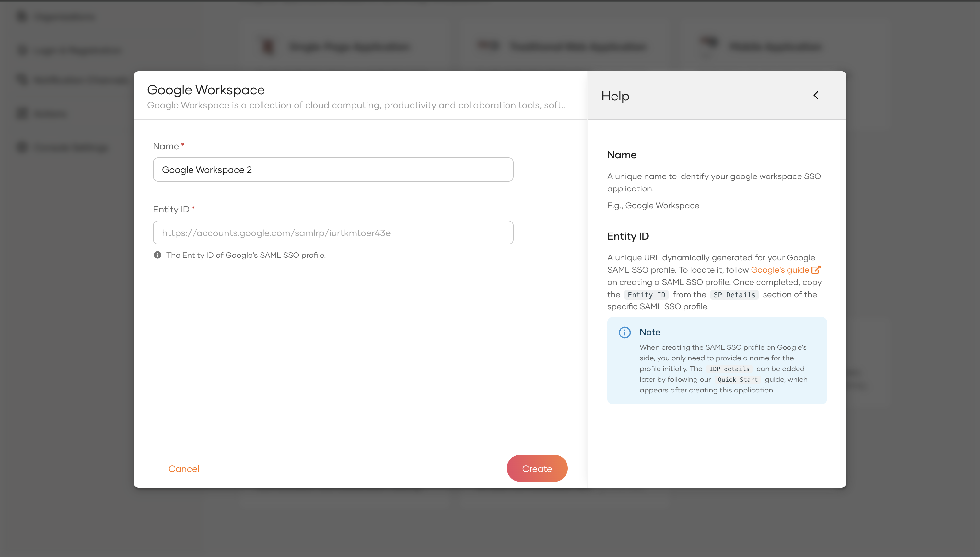Click the Organizations icon in the sidebar

click(x=21, y=17)
